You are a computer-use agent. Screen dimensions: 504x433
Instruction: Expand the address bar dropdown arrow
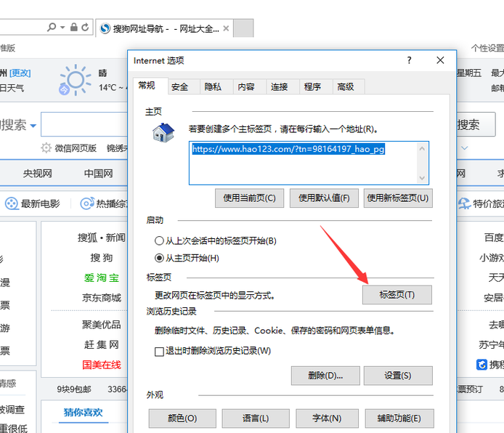coord(62,28)
